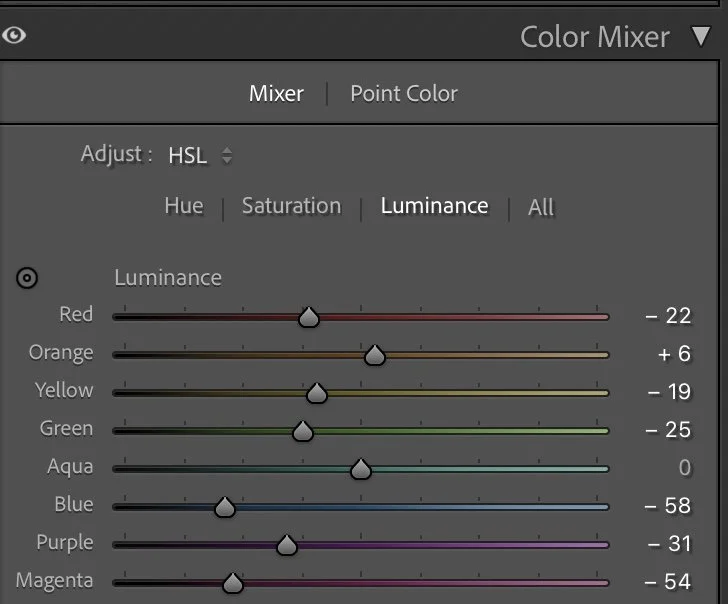Click the Green value field showing – 25
Image resolution: width=728 pixels, height=604 pixels.
tap(668, 430)
